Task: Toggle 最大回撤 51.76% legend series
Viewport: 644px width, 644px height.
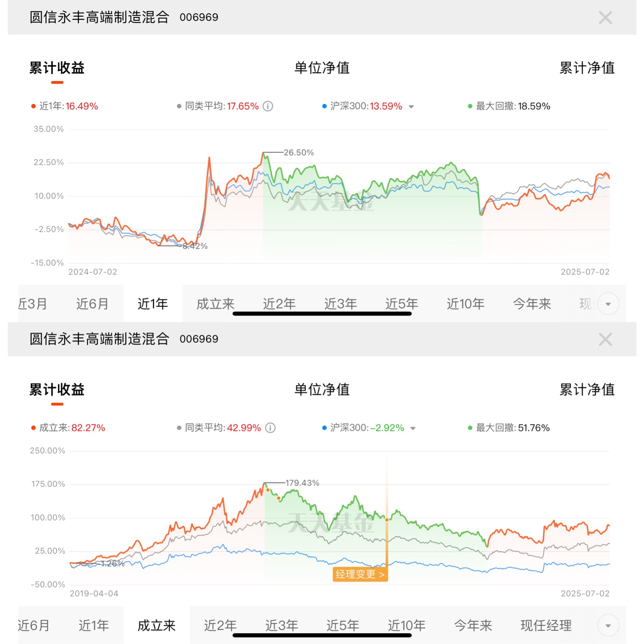Action: pyautogui.click(x=509, y=428)
